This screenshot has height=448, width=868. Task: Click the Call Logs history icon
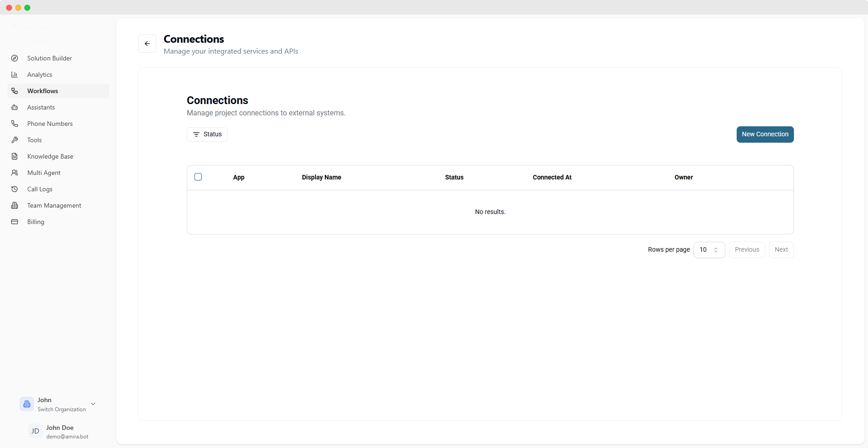pos(15,189)
